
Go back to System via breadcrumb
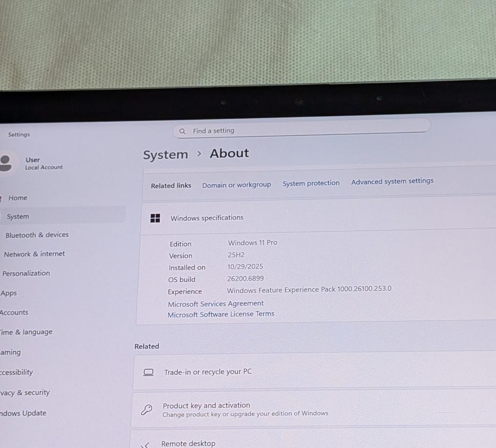click(165, 155)
